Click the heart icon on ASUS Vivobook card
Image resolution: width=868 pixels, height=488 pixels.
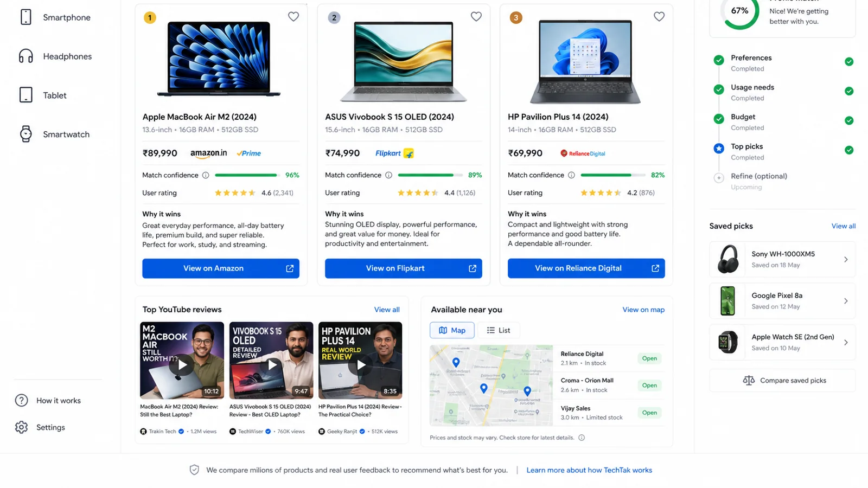pyautogui.click(x=476, y=17)
